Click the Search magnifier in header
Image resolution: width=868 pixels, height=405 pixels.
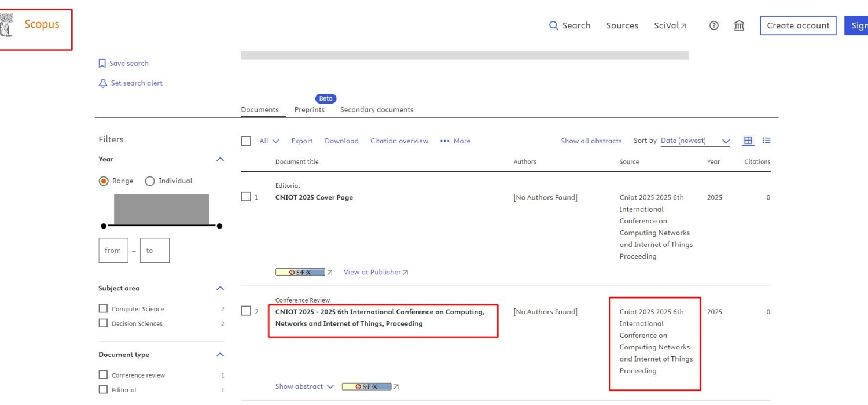554,25
